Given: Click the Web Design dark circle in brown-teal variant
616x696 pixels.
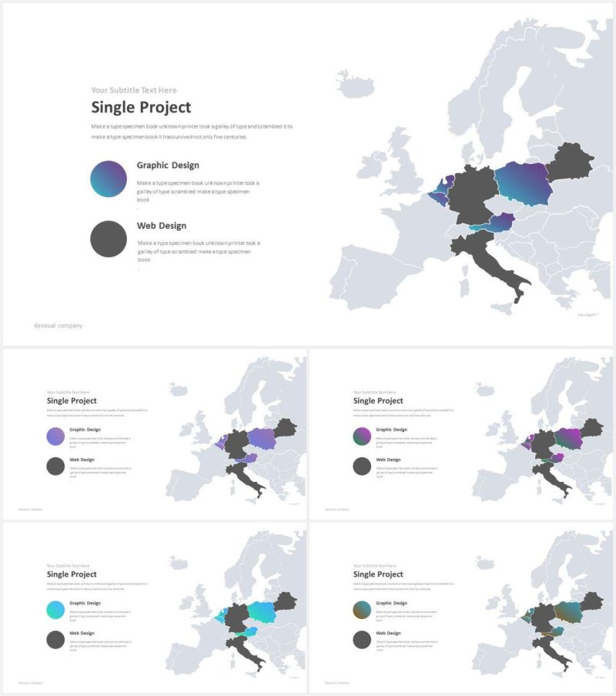Looking at the screenshot, I should coord(362,640).
